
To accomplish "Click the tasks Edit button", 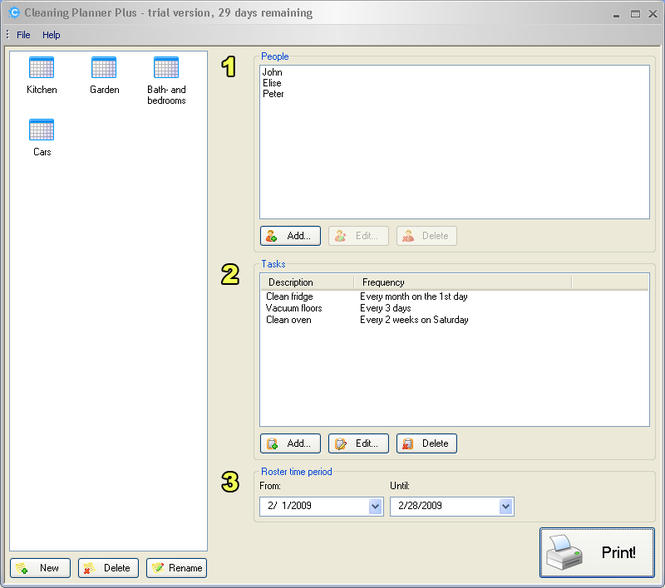I will pyautogui.click(x=358, y=444).
